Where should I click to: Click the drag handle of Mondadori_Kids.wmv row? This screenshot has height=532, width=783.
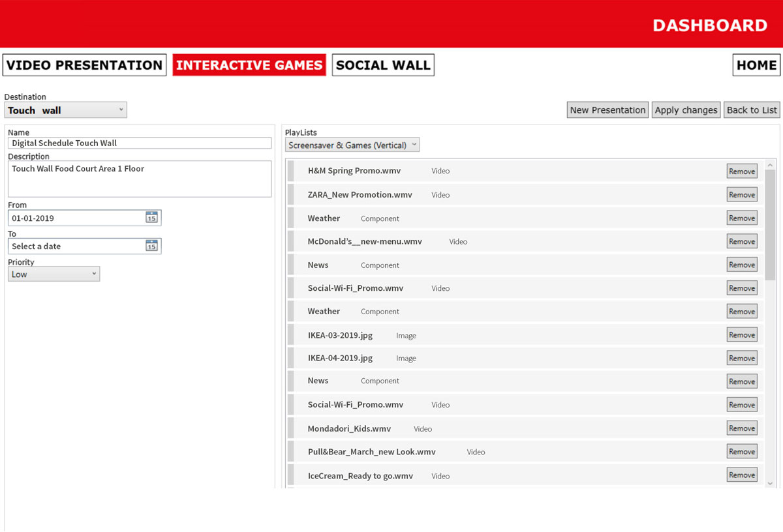tap(291, 428)
